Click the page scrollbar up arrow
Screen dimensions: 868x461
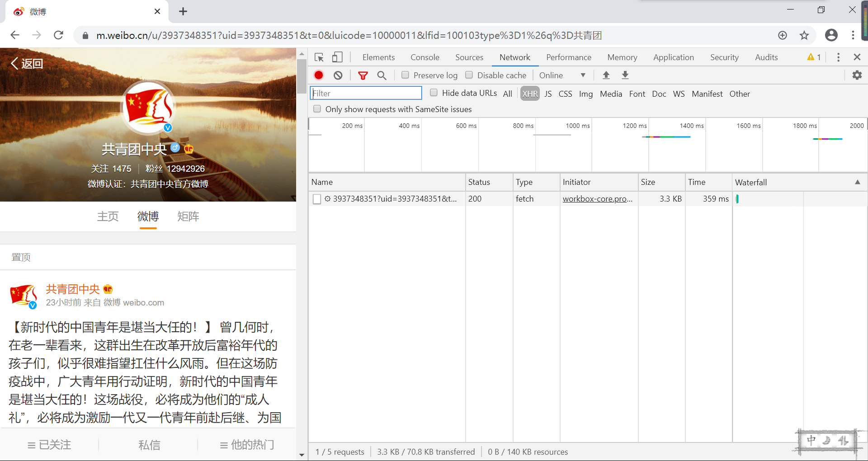tap(302, 54)
